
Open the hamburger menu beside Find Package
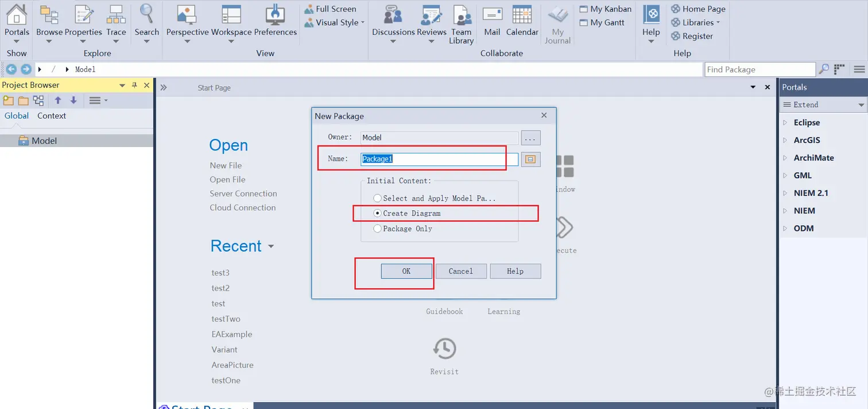tap(859, 69)
